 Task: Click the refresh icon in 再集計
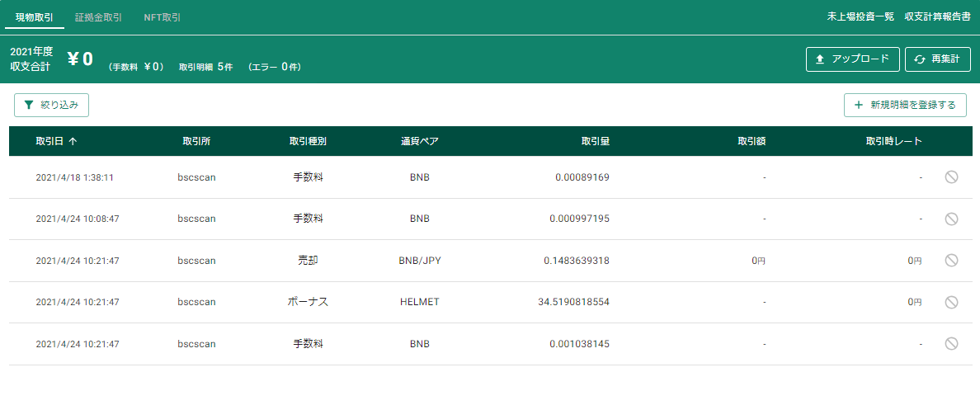coord(920,59)
